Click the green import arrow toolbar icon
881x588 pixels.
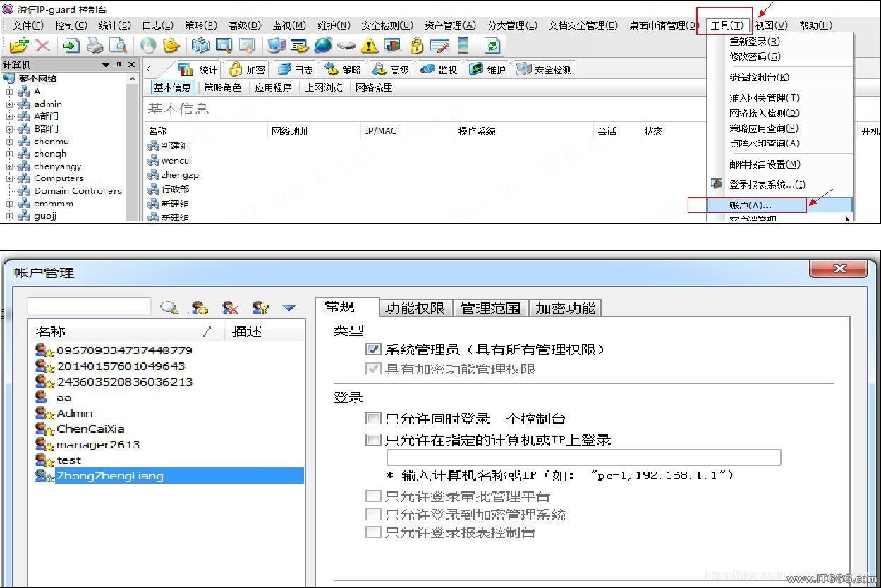pos(71,46)
